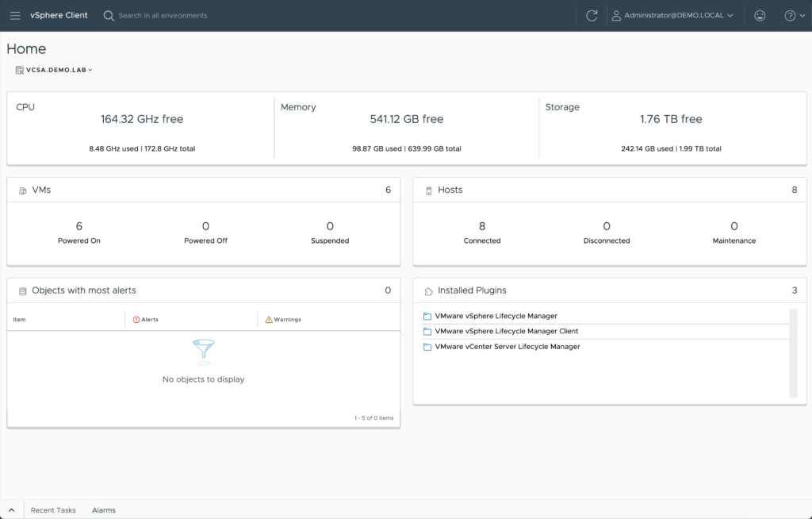Switch to the Alarms tab
812x519 pixels.
tap(104, 510)
